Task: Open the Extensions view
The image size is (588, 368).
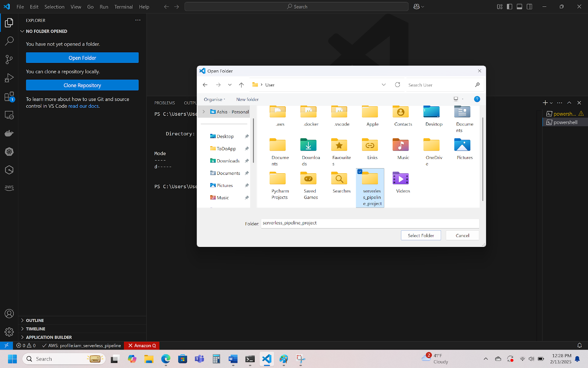Action: [9, 96]
